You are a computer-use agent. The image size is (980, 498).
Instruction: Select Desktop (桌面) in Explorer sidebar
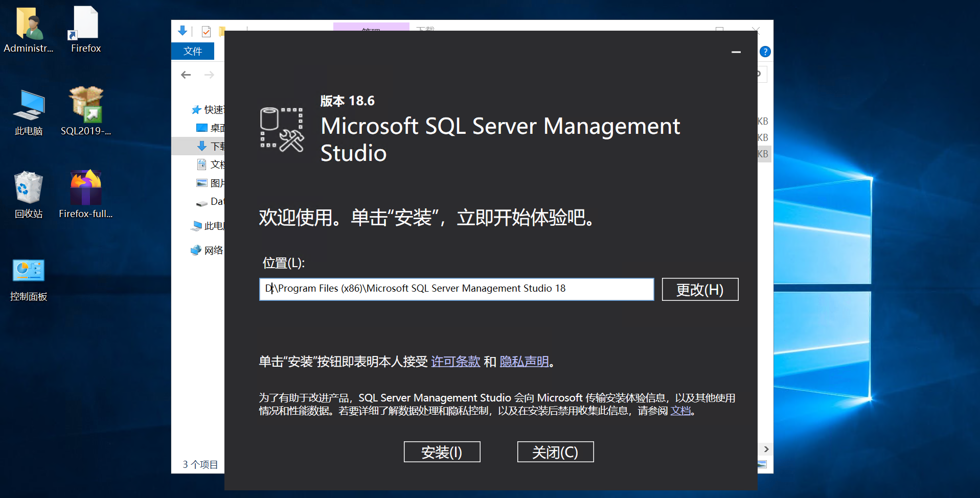point(211,128)
